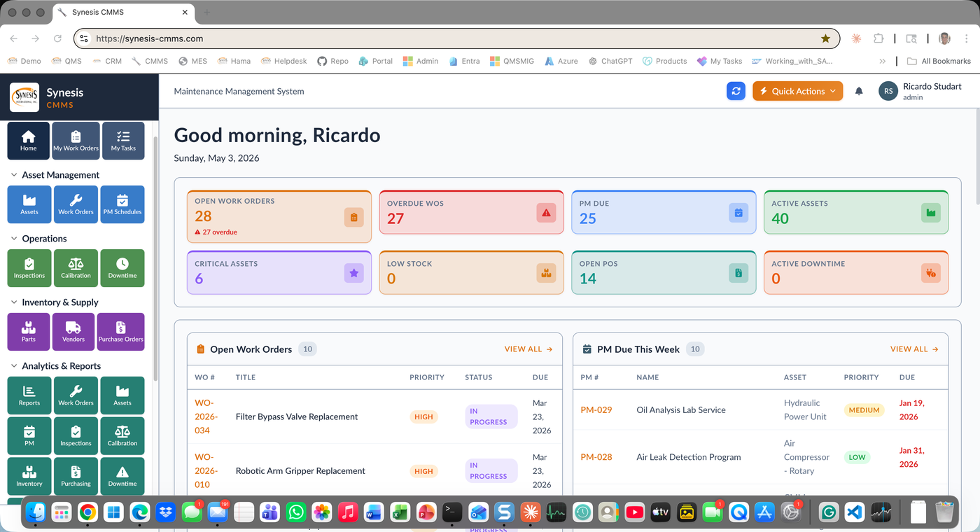
Task: Click the blue refresh button
Action: [x=736, y=91]
